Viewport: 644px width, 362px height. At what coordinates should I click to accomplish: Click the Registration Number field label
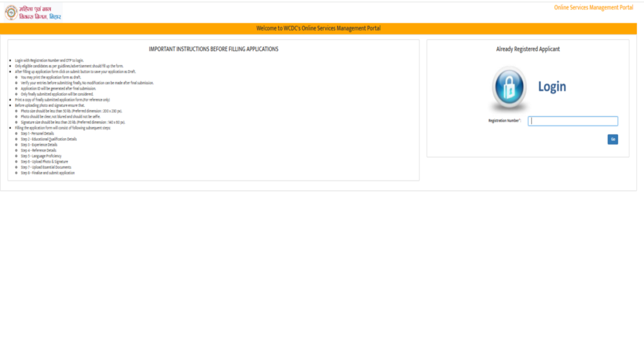(505, 121)
